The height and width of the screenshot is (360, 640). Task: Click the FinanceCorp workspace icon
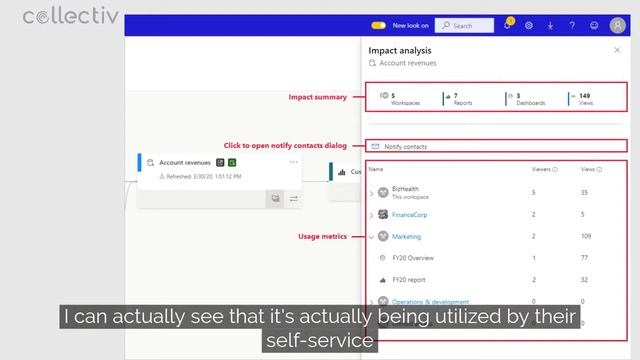pyautogui.click(x=383, y=214)
